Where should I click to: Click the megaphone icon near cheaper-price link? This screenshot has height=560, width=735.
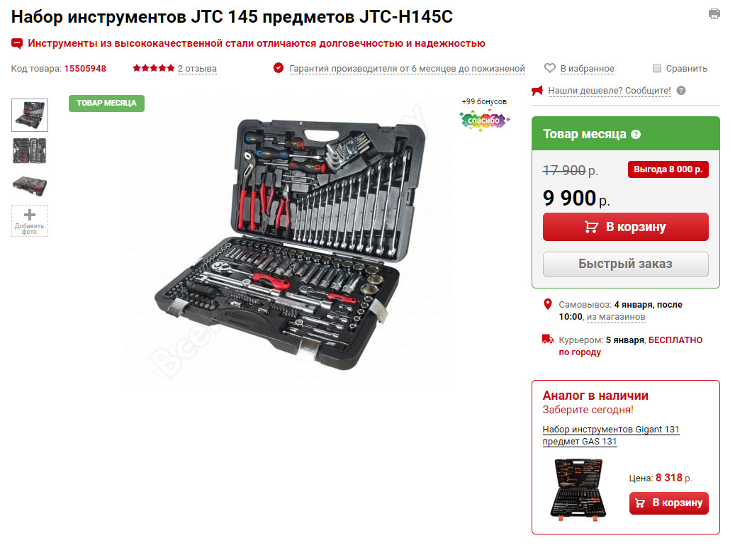coord(537,91)
